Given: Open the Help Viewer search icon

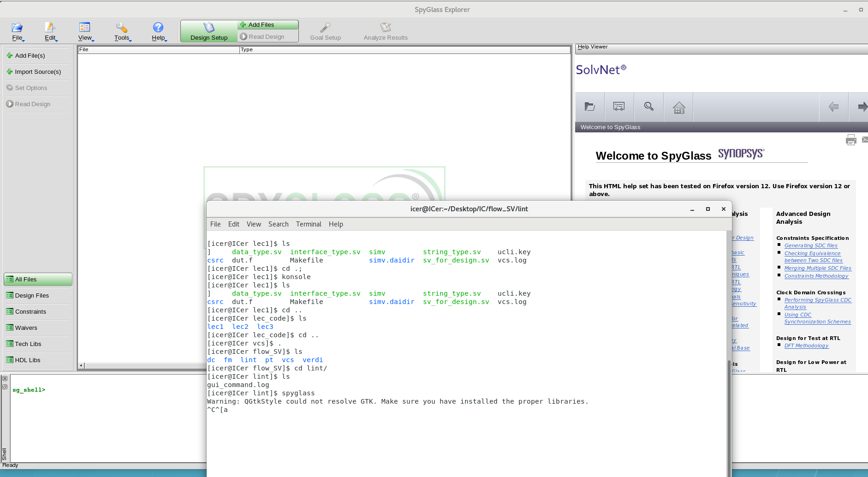Looking at the screenshot, I should [649, 107].
